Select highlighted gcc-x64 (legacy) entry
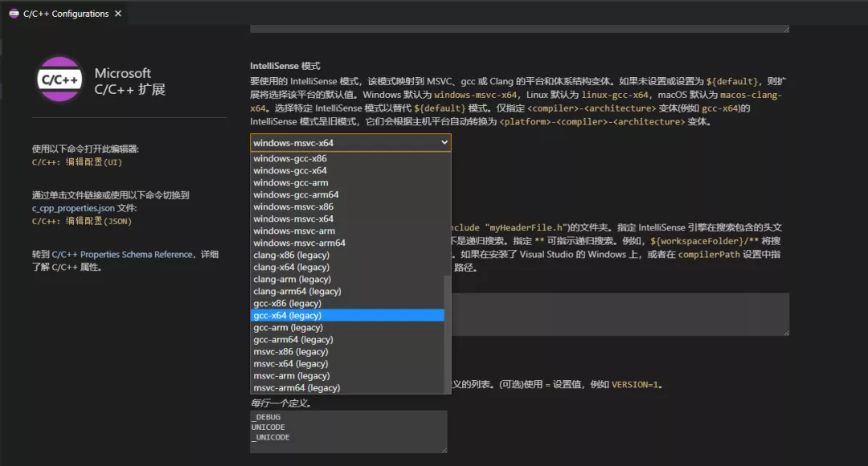The width and height of the screenshot is (868, 466). [x=347, y=316]
